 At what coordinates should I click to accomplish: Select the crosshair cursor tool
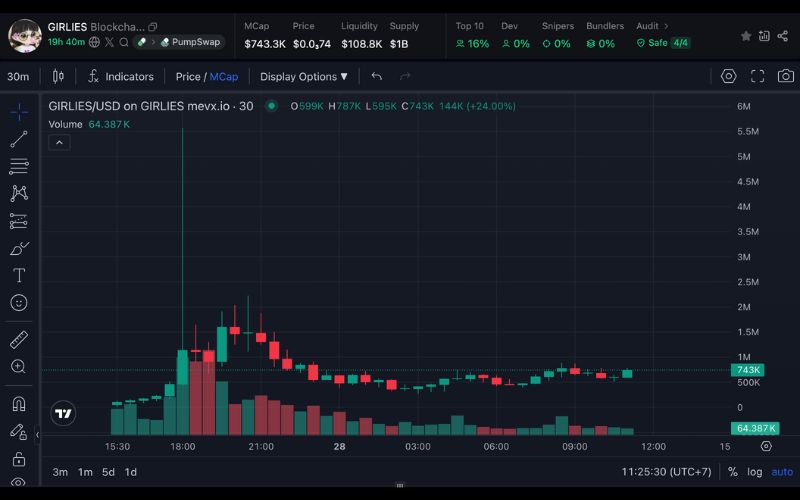[x=19, y=112]
